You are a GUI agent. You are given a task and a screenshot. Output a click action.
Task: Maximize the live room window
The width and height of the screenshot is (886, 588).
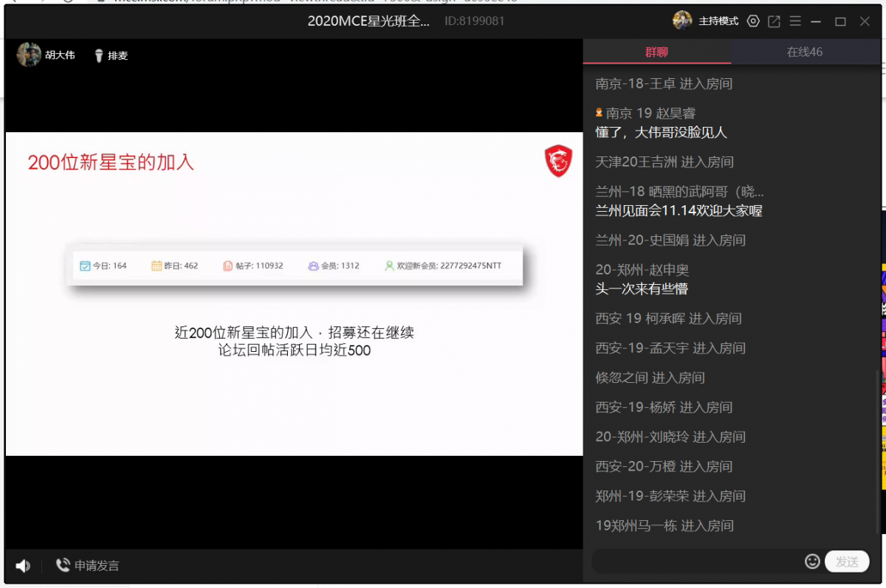click(840, 21)
